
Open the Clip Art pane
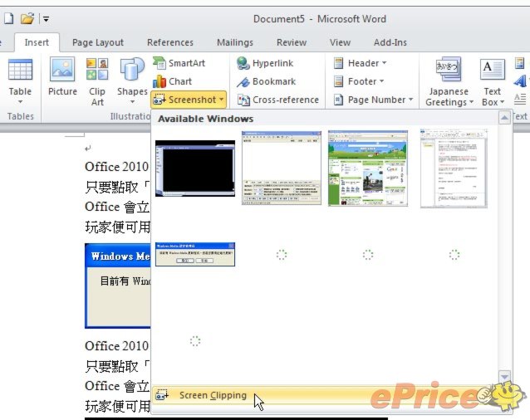[97, 82]
